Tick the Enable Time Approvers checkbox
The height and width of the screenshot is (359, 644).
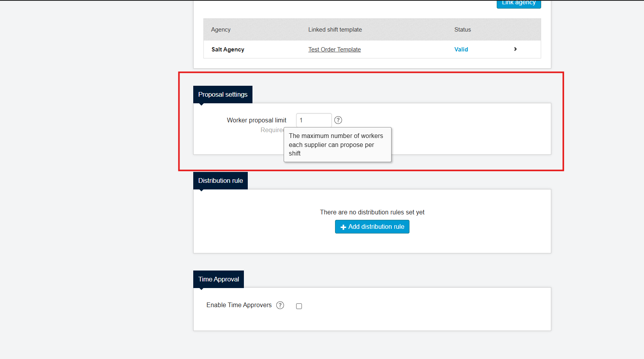tap(299, 306)
